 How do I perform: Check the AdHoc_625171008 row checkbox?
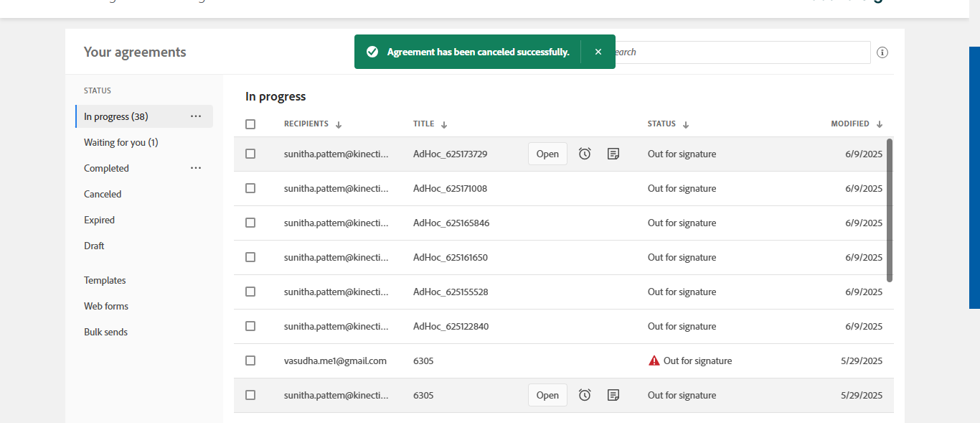coord(250,188)
